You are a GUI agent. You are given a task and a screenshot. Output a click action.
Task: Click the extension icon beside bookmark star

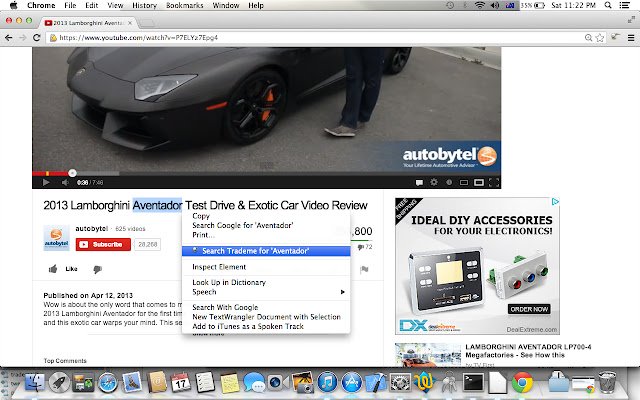pos(615,37)
